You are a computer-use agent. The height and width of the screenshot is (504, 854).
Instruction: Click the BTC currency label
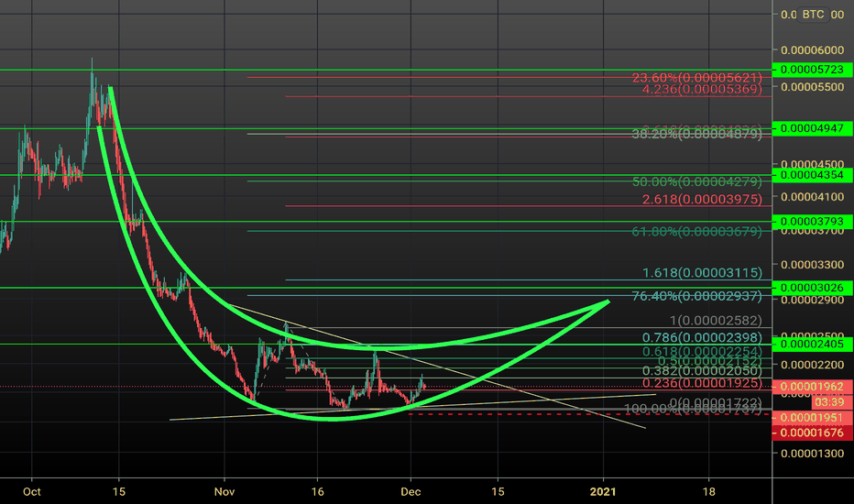click(x=813, y=14)
